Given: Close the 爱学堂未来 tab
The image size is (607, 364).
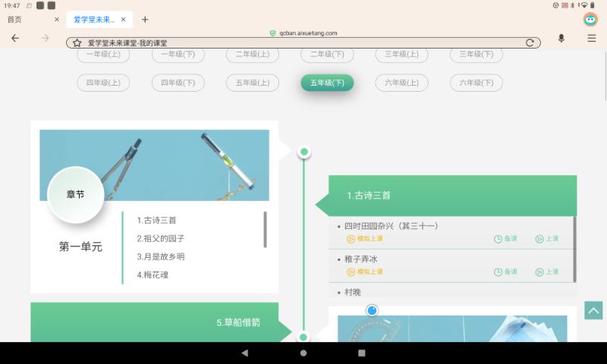Looking at the screenshot, I should point(123,20).
